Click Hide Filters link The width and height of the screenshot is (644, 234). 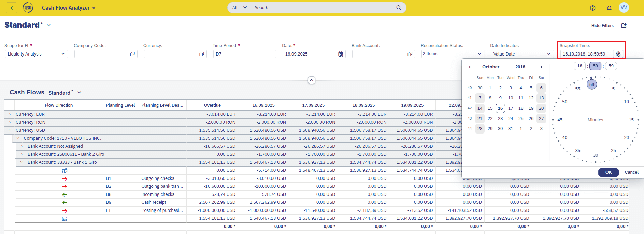[x=602, y=26]
